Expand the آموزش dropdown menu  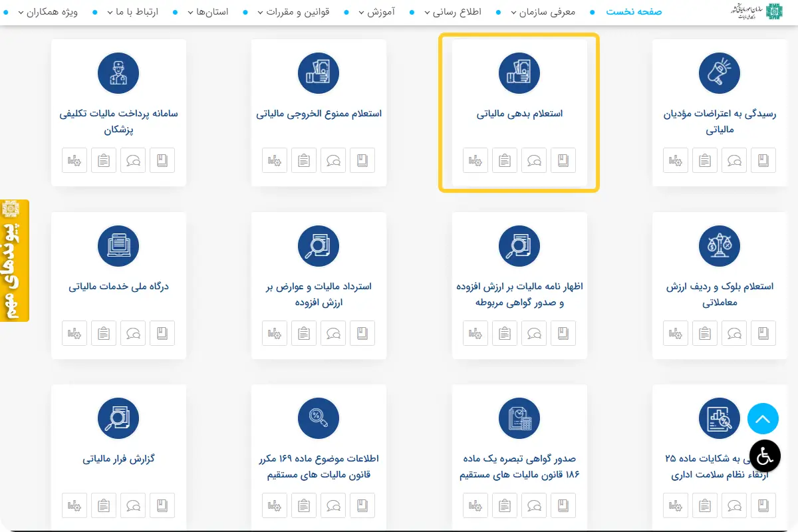[x=376, y=12]
